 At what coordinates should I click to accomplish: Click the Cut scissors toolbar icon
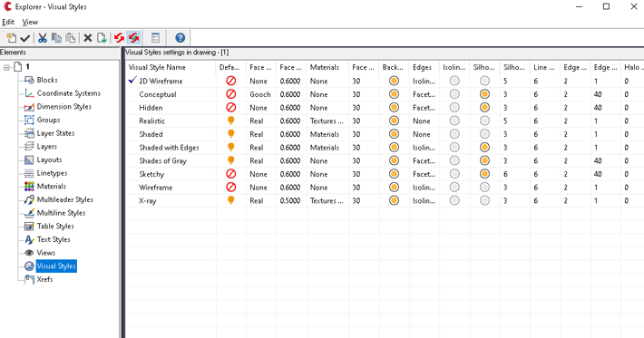pos(43,38)
